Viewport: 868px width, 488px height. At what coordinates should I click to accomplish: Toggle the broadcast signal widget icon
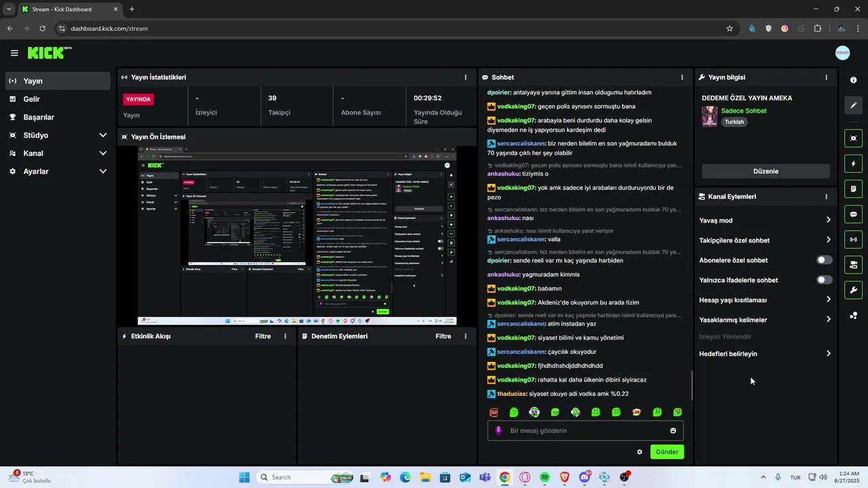click(x=853, y=239)
